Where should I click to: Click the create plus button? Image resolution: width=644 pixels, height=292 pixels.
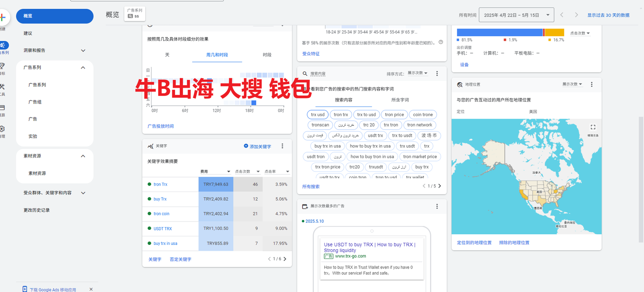pyautogui.click(x=3, y=17)
